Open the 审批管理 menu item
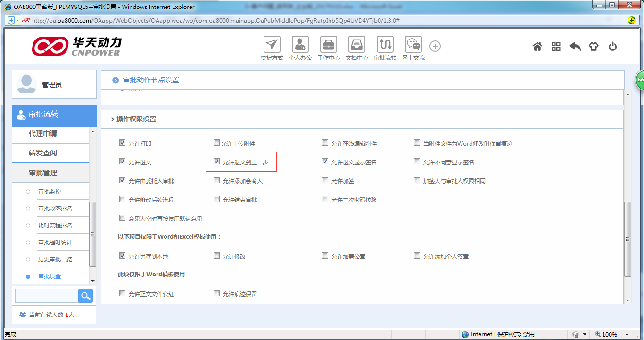Screen dimensions: 644x340 tap(43, 173)
